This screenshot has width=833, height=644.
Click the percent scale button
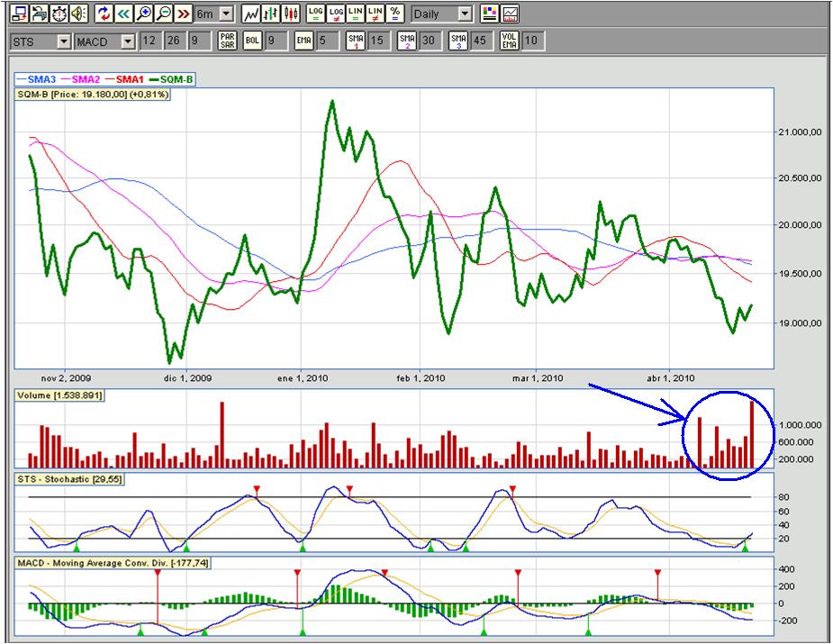point(395,14)
